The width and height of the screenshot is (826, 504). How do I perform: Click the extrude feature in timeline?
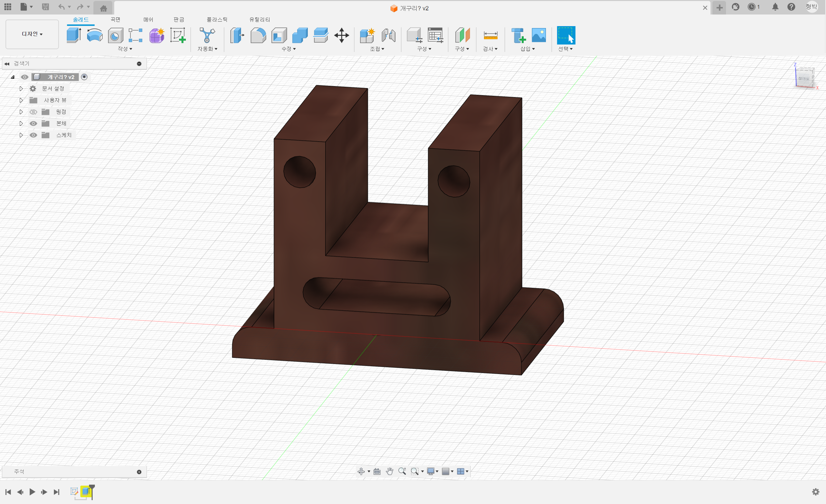[x=86, y=492]
